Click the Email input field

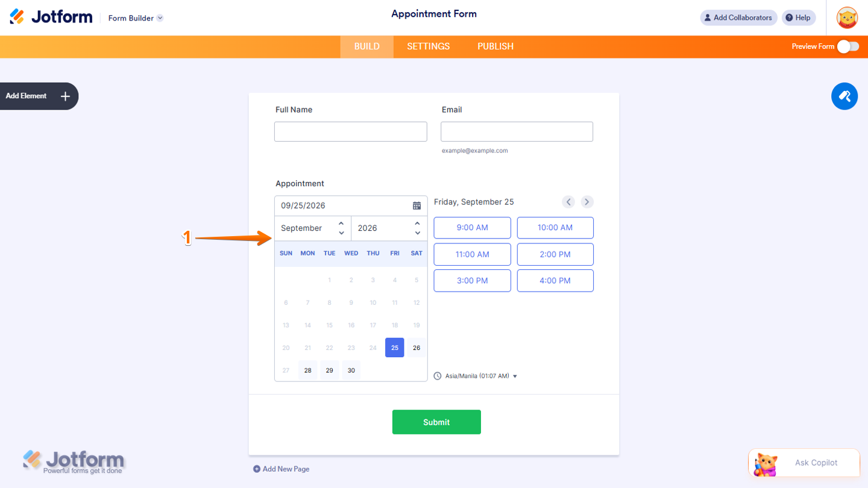[x=517, y=131]
